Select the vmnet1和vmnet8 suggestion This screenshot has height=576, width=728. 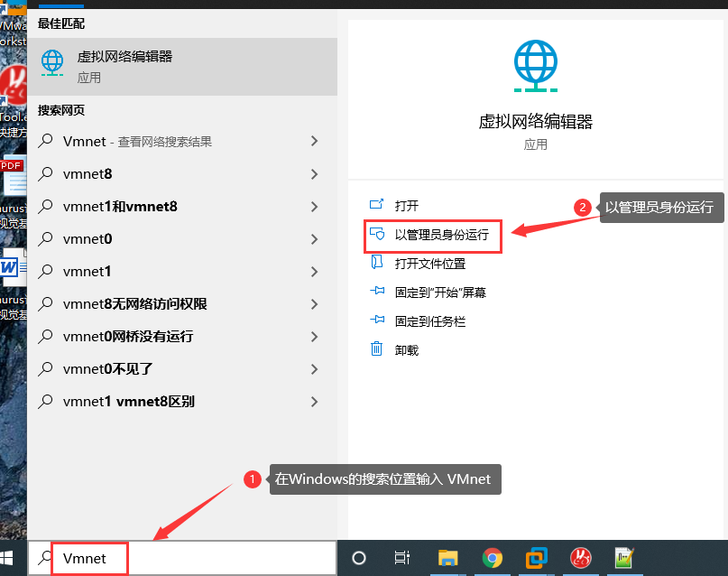click(x=182, y=207)
